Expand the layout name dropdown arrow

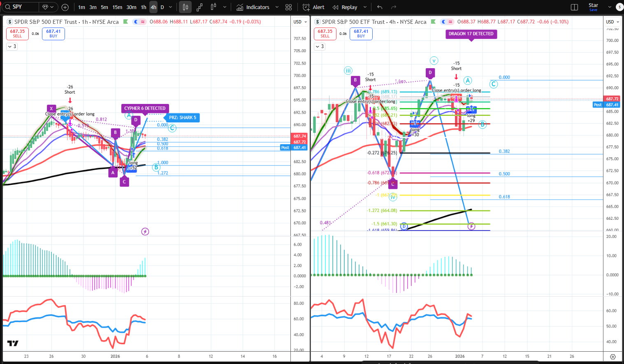[x=610, y=7]
